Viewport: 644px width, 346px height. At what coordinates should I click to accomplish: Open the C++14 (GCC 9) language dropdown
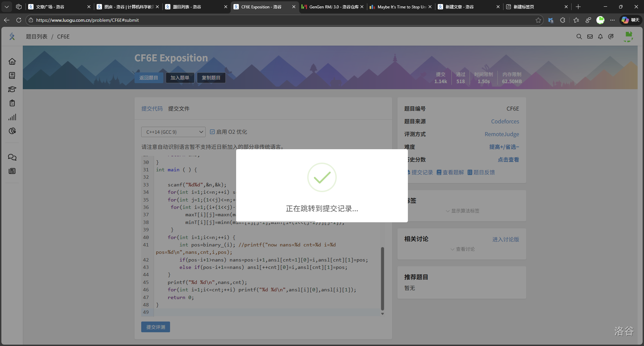[x=173, y=132]
